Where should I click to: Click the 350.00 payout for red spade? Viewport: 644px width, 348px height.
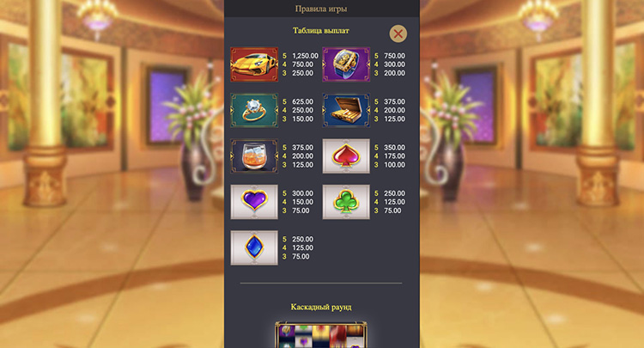394,148
